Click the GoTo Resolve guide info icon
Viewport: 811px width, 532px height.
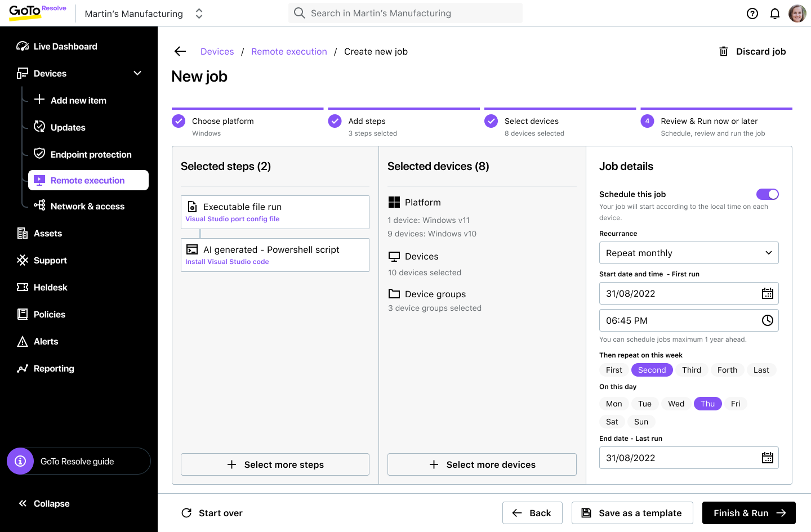tap(20, 461)
